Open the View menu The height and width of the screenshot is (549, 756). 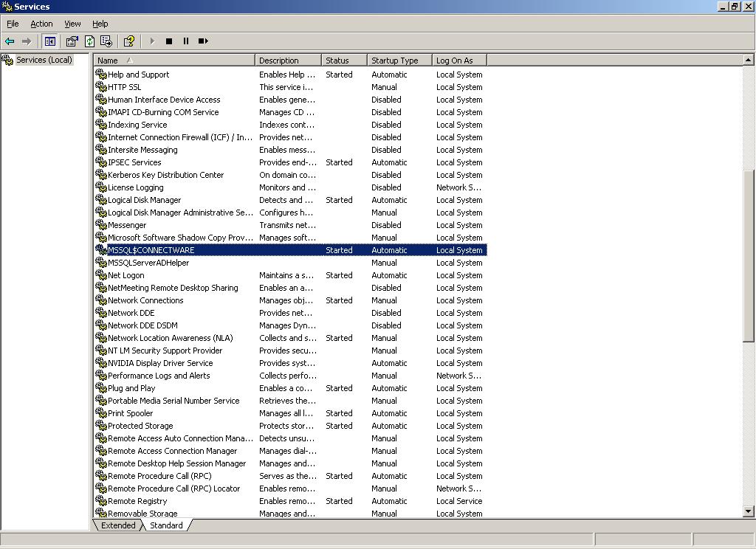tap(72, 24)
